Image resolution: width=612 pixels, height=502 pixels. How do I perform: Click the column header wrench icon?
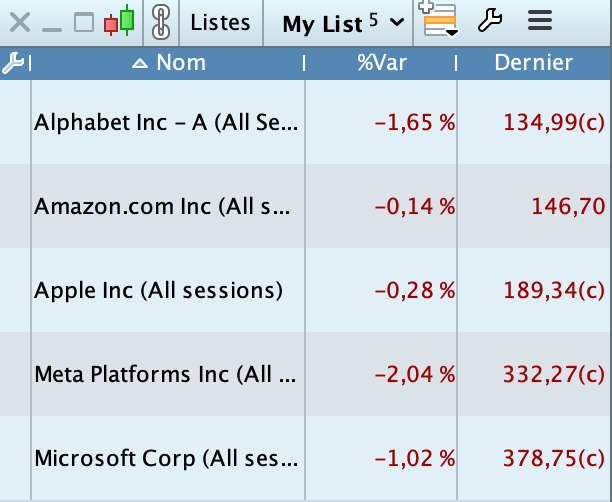[13, 64]
